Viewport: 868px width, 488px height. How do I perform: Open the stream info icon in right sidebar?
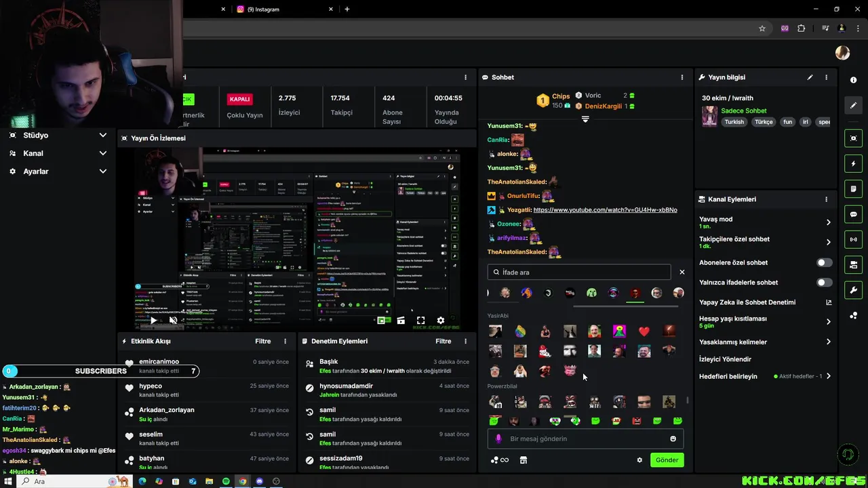pos(853,80)
